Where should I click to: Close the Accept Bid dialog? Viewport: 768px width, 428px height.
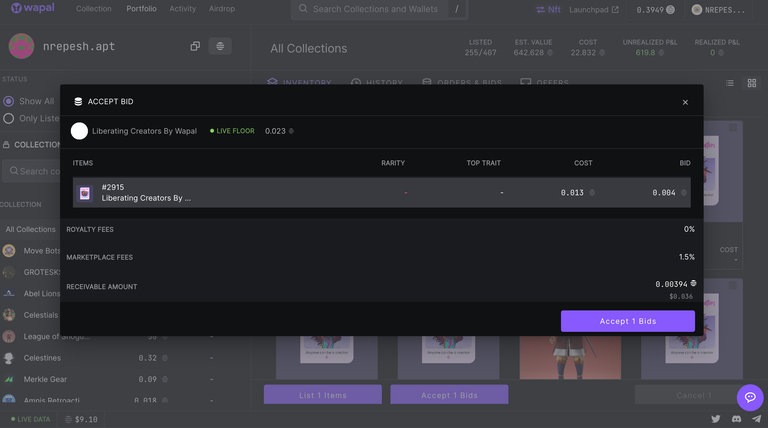coord(685,102)
